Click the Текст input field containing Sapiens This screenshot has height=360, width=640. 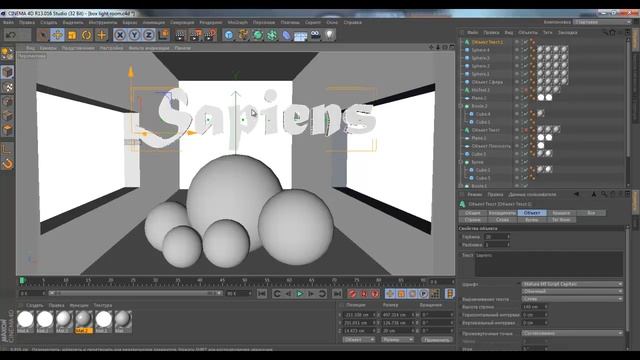549,264
